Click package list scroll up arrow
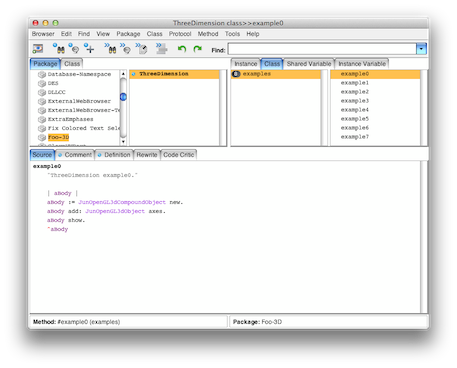This screenshot has height=368, width=457. tap(123, 74)
